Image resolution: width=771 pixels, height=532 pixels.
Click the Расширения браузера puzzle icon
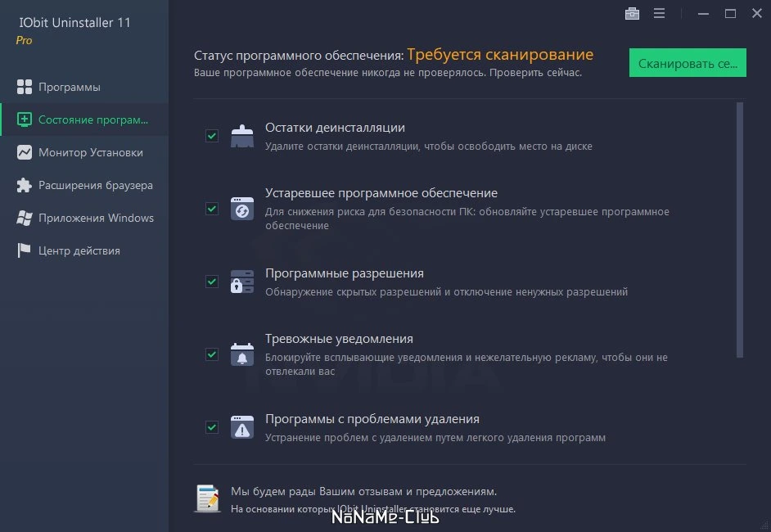click(24, 185)
